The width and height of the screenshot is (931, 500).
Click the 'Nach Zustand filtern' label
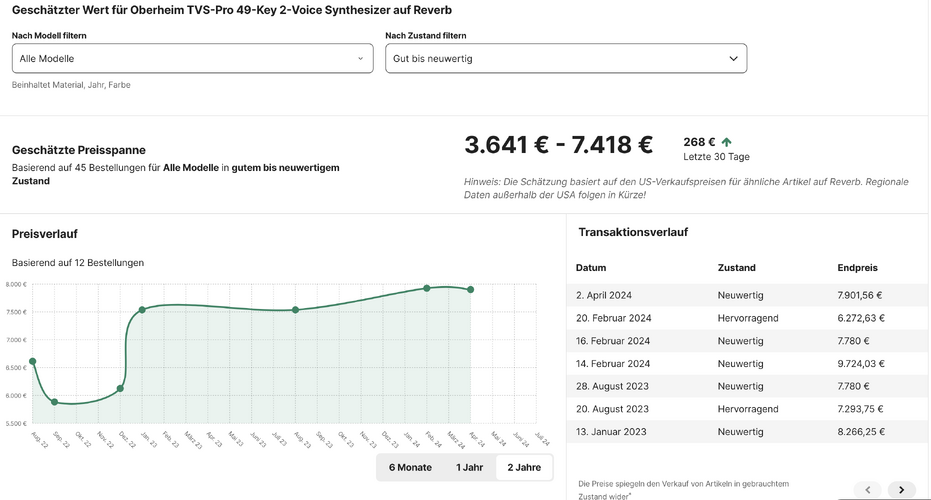(x=426, y=36)
